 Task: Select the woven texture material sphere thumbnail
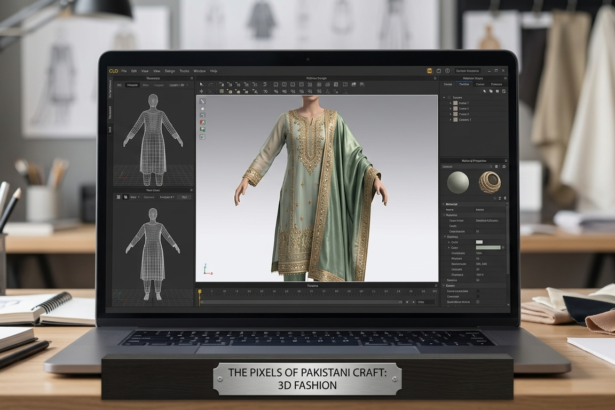click(x=489, y=182)
